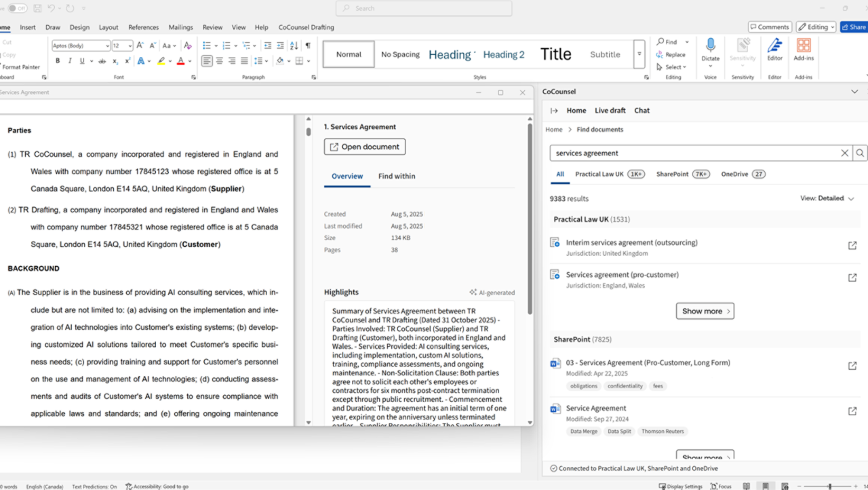Expand the Styles gallery
Image resolution: width=868 pixels, height=490 pixels.
pyautogui.click(x=639, y=54)
